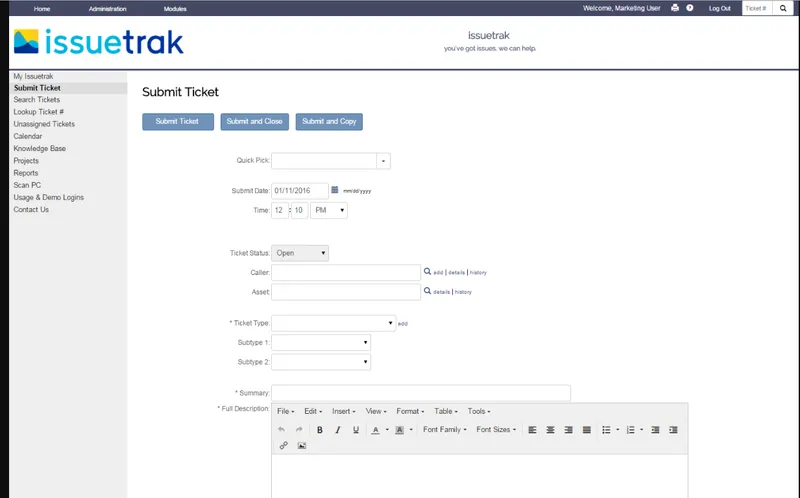Click the printer icon in top bar
This screenshot has height=498, width=800.
click(x=675, y=8)
